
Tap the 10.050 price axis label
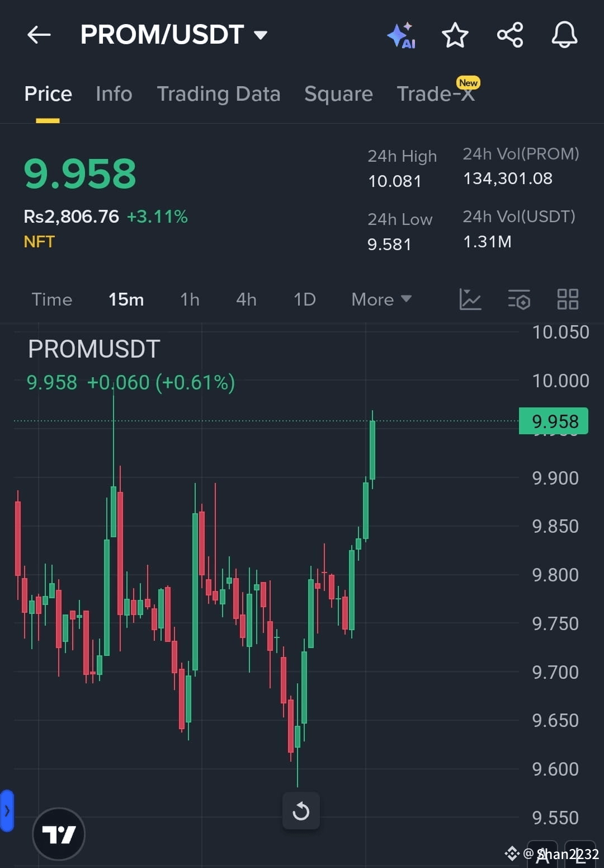click(560, 332)
